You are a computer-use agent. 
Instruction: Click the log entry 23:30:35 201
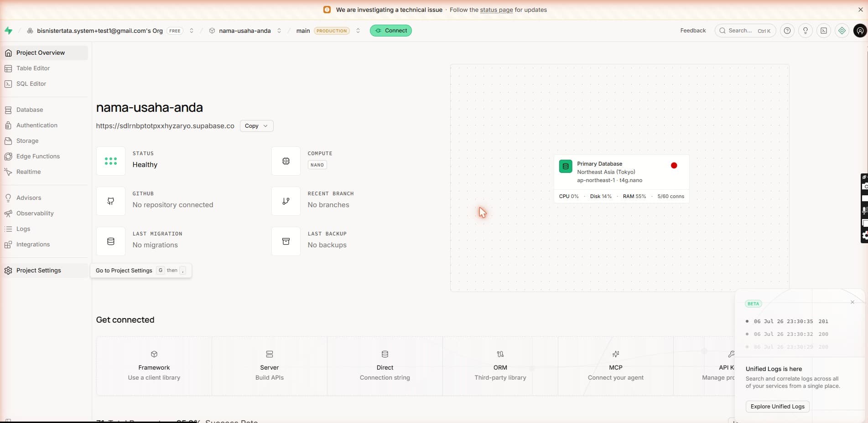pyautogui.click(x=791, y=321)
